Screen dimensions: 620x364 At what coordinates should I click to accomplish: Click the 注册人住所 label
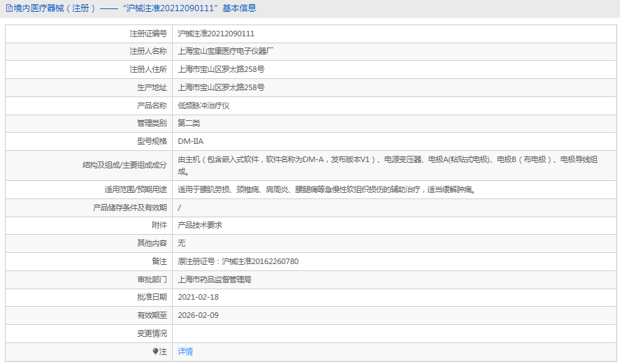[x=148, y=70]
